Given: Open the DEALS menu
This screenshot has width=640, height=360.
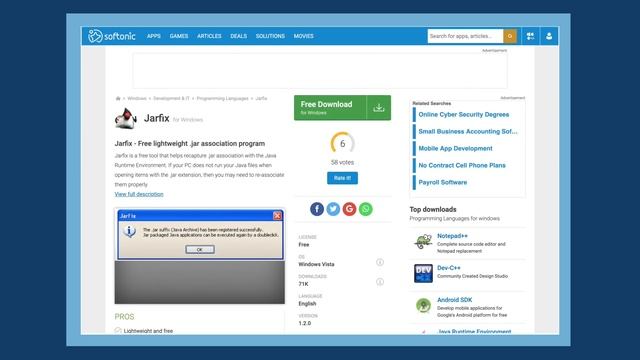Looking at the screenshot, I should 238,36.
